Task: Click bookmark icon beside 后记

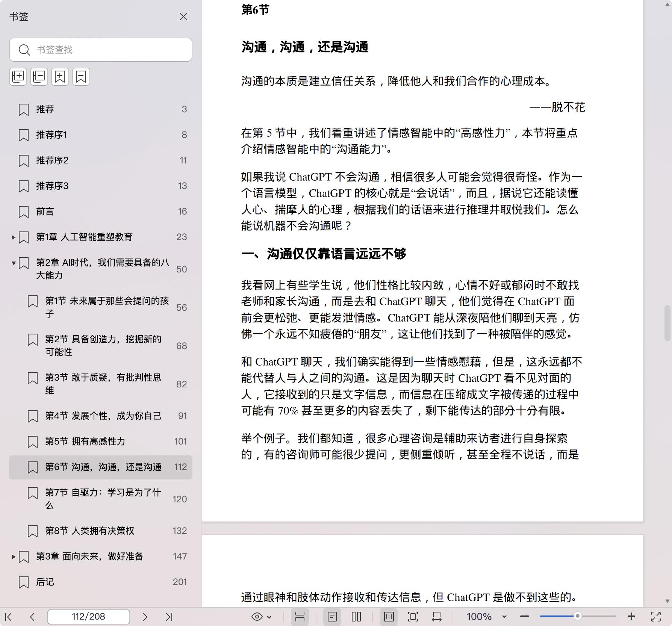Action: [x=24, y=582]
